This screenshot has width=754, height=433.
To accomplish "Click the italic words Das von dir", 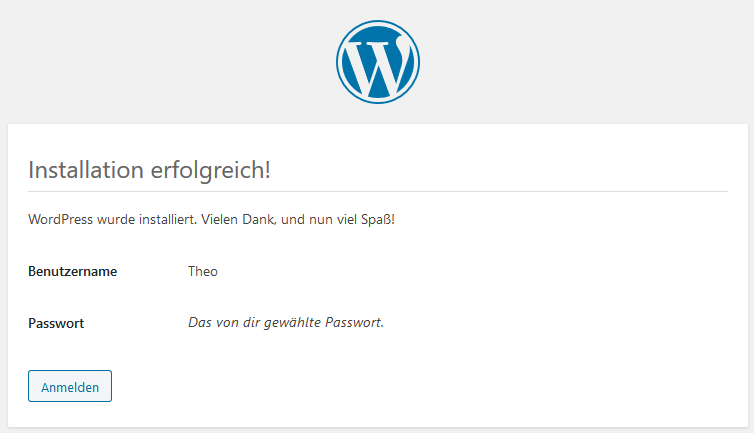I will click(x=224, y=322).
